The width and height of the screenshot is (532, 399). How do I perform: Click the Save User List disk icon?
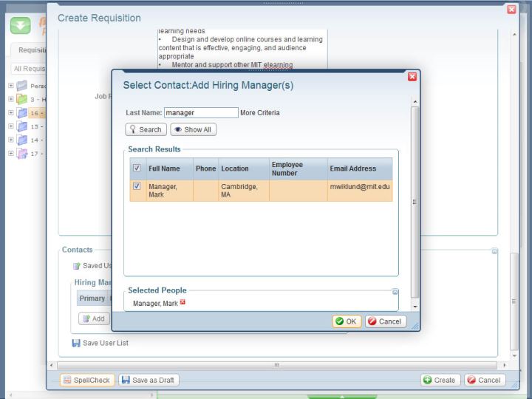[x=76, y=343]
